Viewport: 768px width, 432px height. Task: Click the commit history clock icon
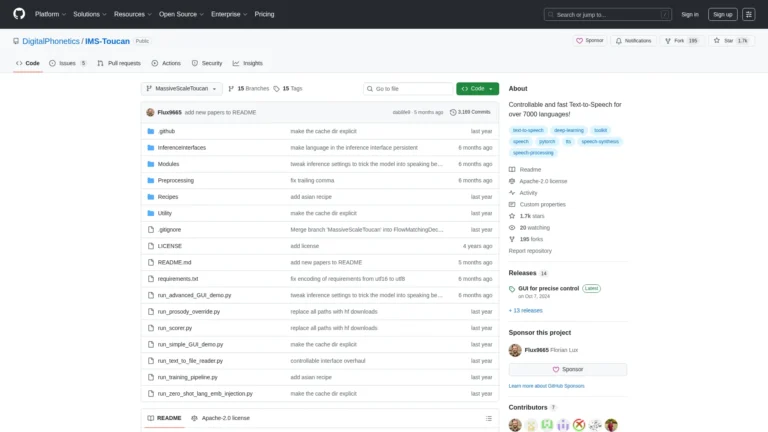[x=453, y=112]
